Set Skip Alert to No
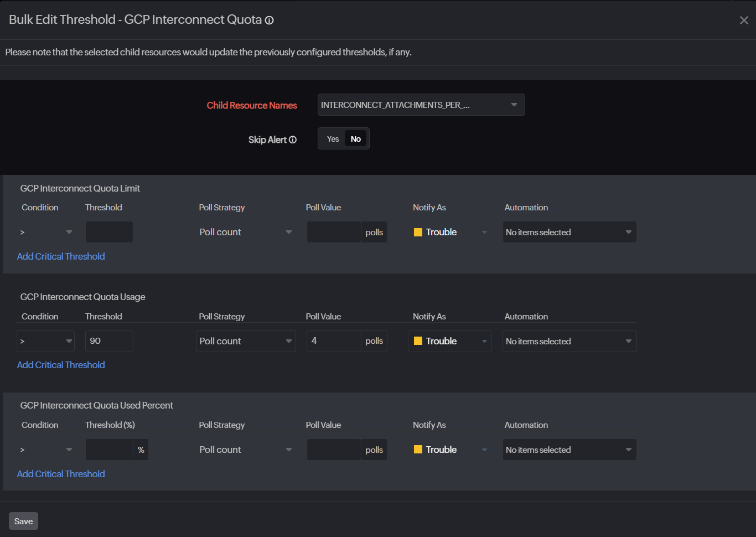This screenshot has width=756, height=537. (x=355, y=139)
